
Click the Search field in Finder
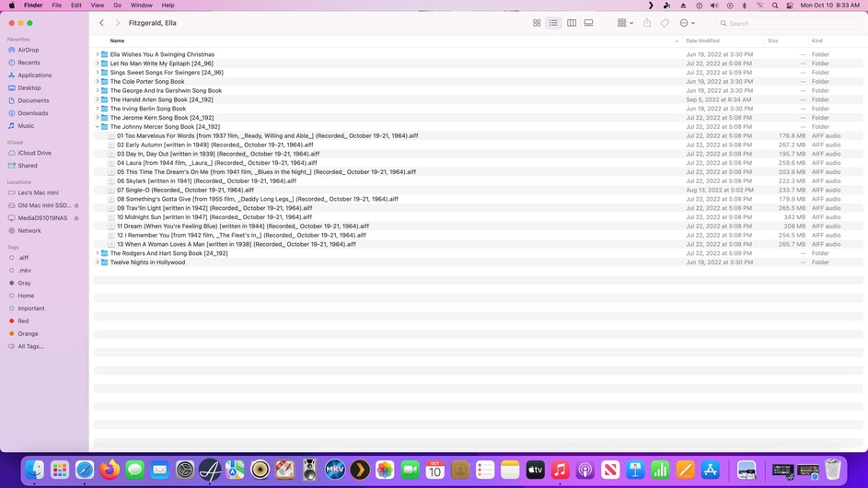click(788, 23)
